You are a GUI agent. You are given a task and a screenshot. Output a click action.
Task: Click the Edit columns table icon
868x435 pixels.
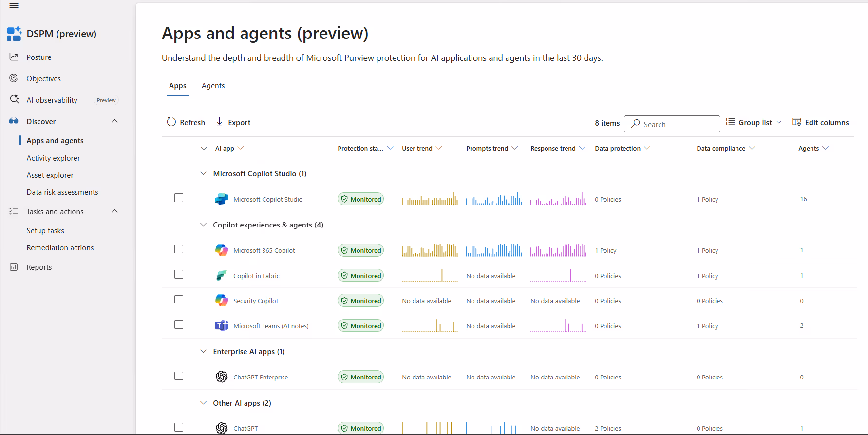click(796, 122)
